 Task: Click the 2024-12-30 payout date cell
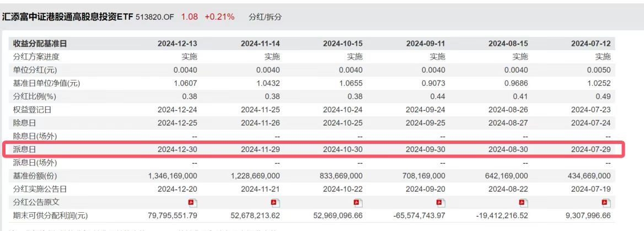[178, 149]
